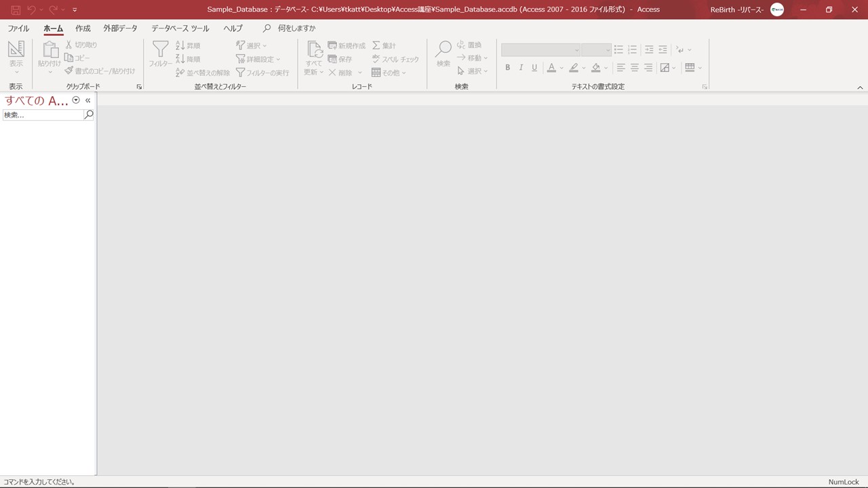868x488 pixels.
Task: Sort ascending with 昇順 button
Action: pyautogui.click(x=188, y=45)
